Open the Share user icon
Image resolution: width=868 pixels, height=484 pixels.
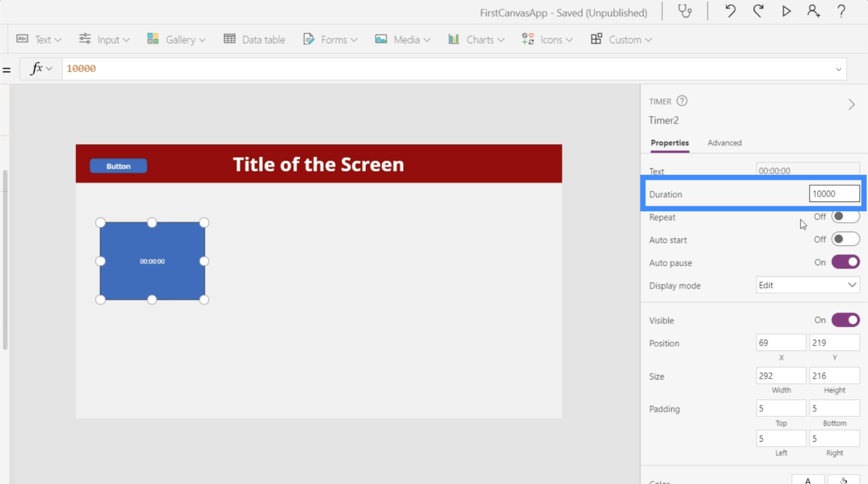click(x=814, y=11)
